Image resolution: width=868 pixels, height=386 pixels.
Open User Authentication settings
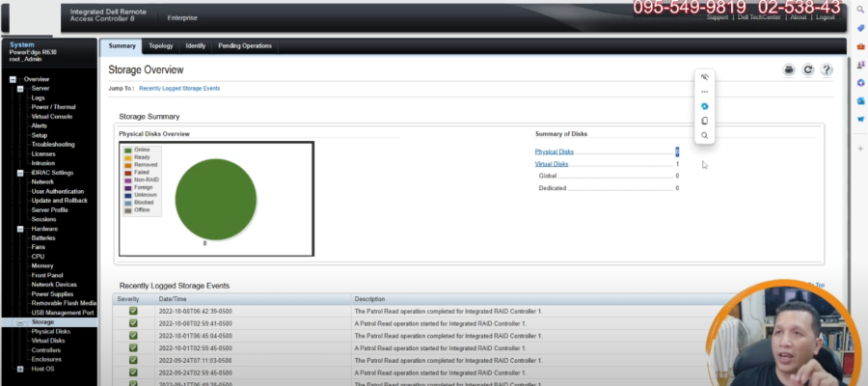pos(58,192)
